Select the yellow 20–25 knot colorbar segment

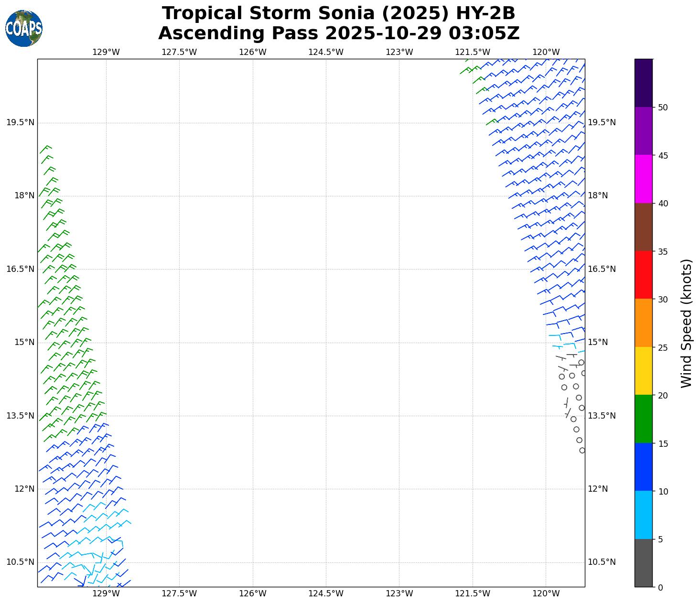643,371
